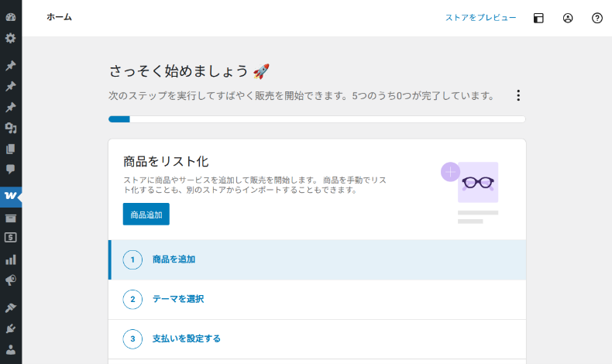Open the Analytics bar chart icon
This screenshot has width=612, height=364.
coord(11,259)
